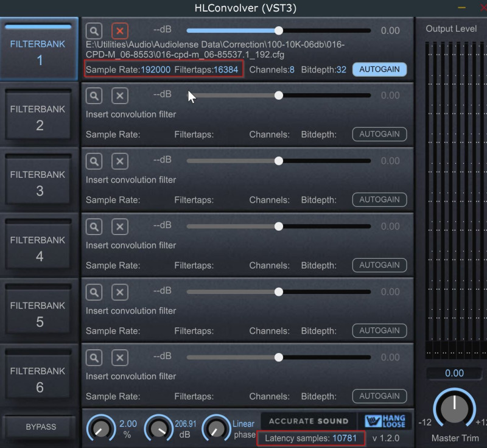Click Sample Rate value 192000
487x448 pixels.
click(156, 69)
